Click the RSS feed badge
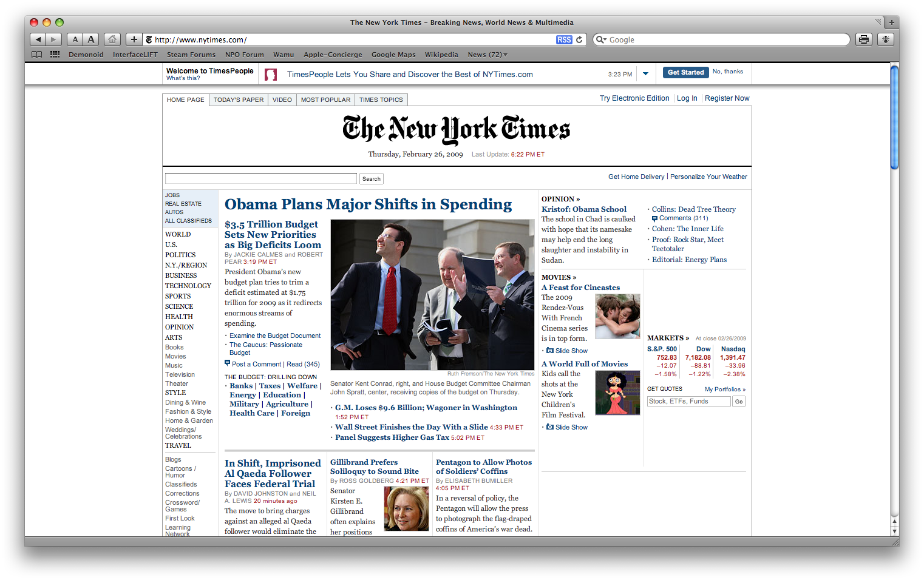Screen dimensions: 924x580 pos(564,39)
